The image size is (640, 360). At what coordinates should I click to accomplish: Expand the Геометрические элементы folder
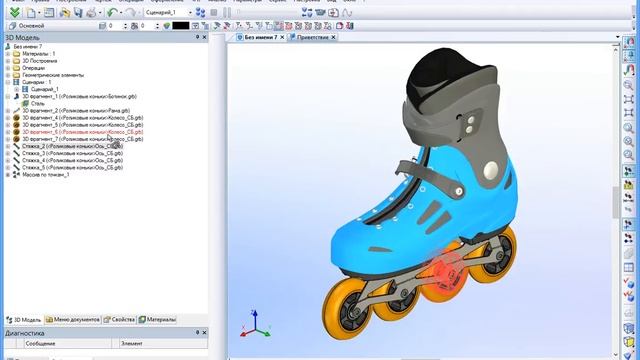coord(8,75)
